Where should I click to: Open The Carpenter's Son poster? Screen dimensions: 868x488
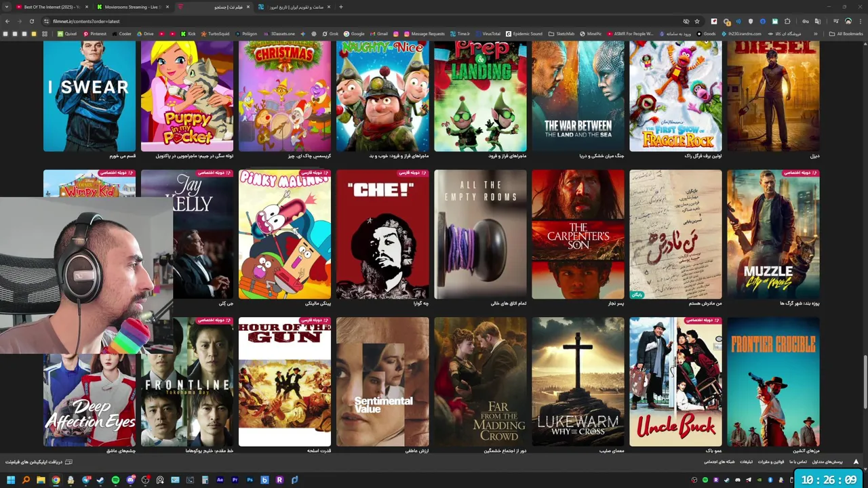click(x=578, y=235)
